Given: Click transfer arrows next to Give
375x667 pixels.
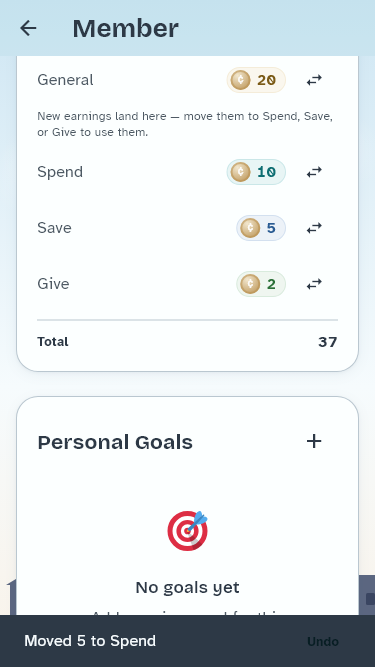Looking at the screenshot, I should click(x=314, y=284).
